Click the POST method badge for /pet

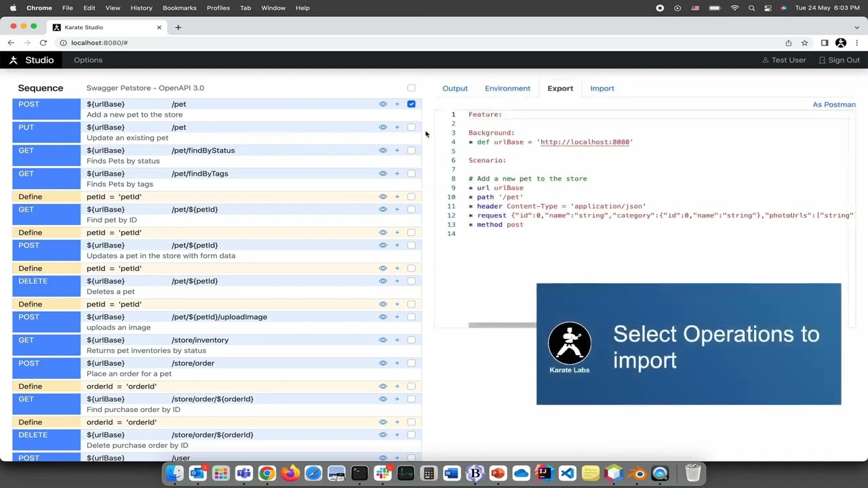(x=46, y=109)
